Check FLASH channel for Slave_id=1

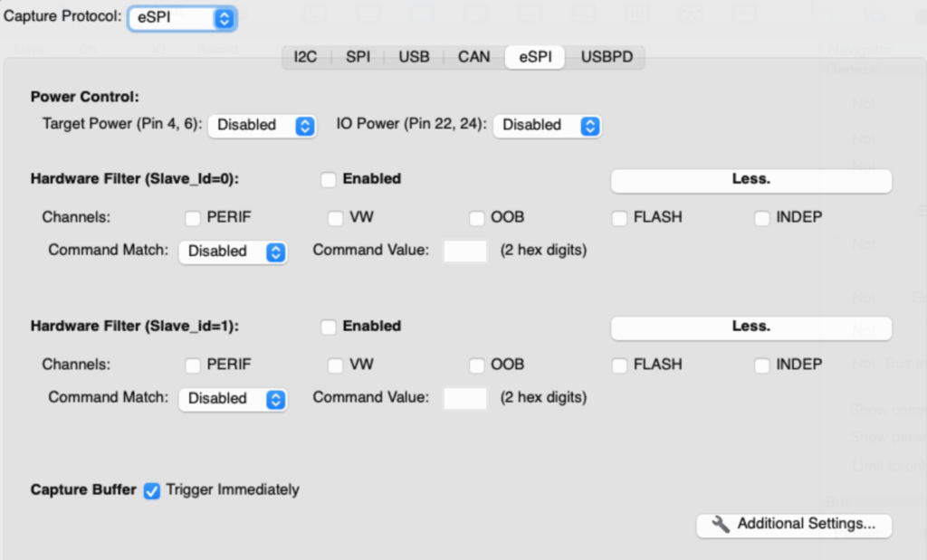point(619,365)
